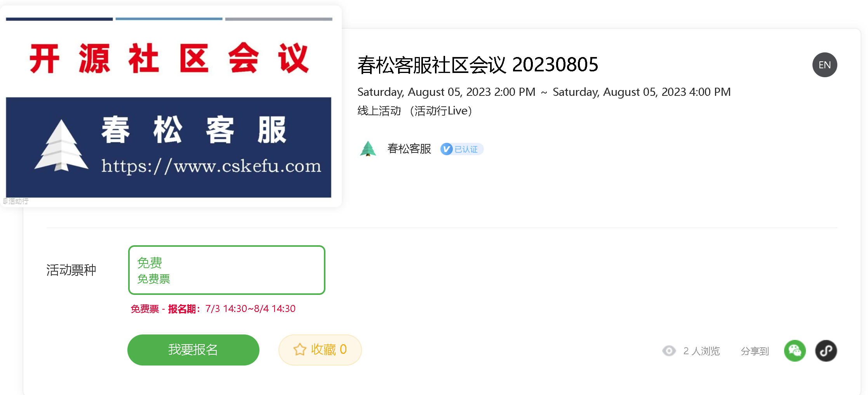Click the star icon in 收藏 button
The image size is (868, 395).
[300, 350]
